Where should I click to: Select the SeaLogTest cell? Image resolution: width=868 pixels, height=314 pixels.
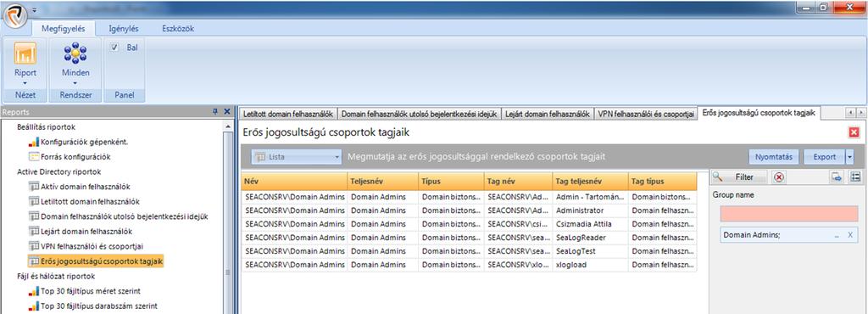591,251
